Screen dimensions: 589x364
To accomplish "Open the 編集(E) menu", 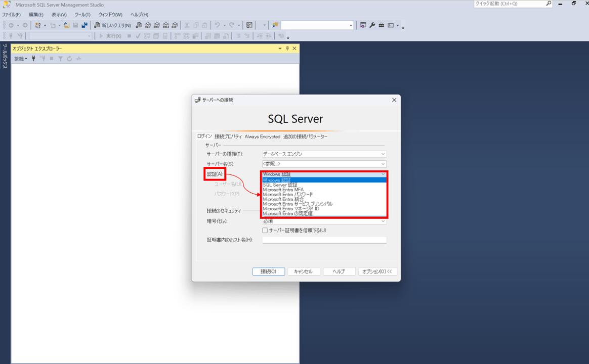I will [x=36, y=15].
